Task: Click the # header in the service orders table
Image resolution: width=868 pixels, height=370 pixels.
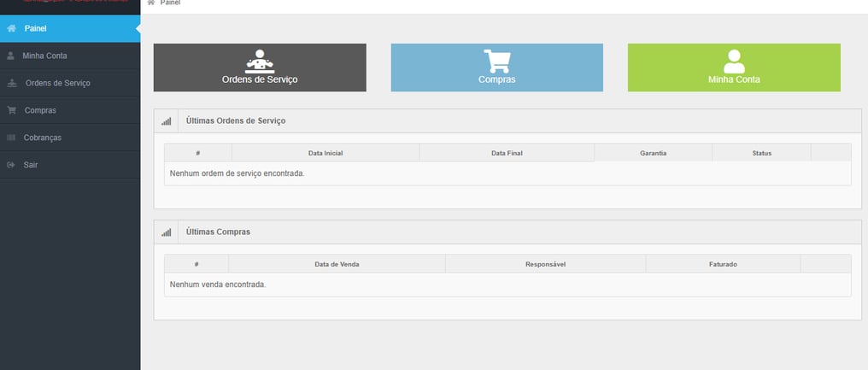Action: [x=197, y=153]
